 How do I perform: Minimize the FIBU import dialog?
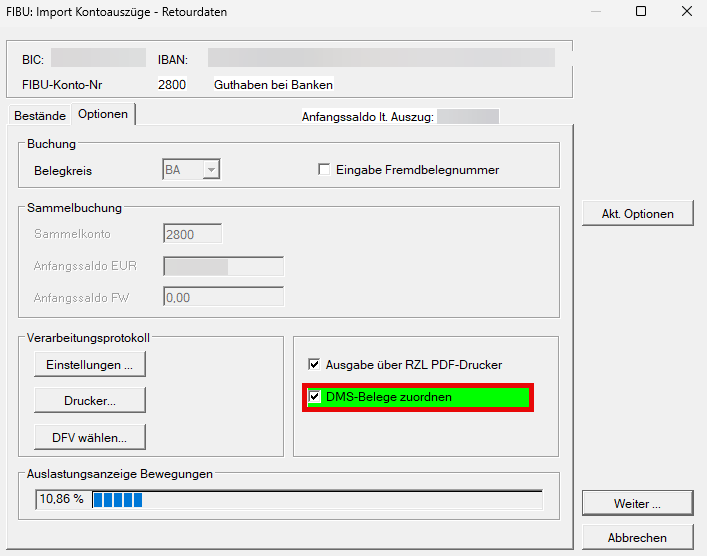click(596, 12)
